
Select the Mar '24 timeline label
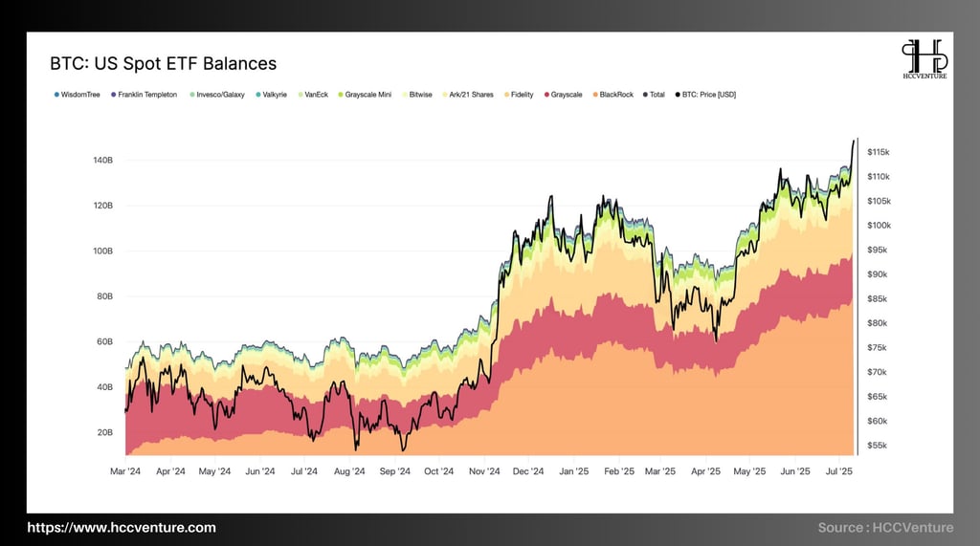[125, 471]
